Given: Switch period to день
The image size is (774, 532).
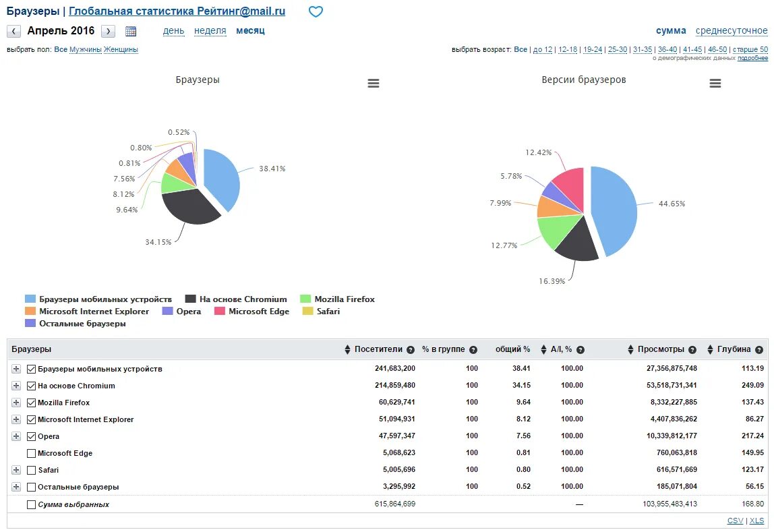Looking at the screenshot, I should 174,30.
